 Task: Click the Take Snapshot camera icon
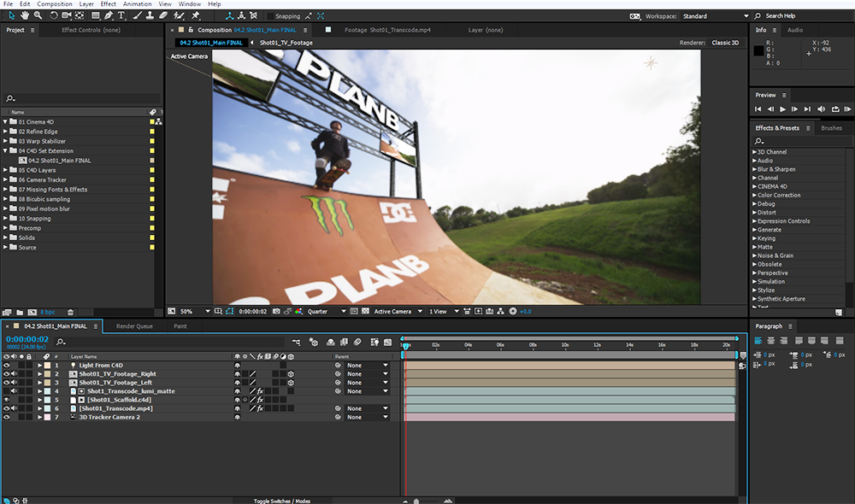pyautogui.click(x=276, y=311)
